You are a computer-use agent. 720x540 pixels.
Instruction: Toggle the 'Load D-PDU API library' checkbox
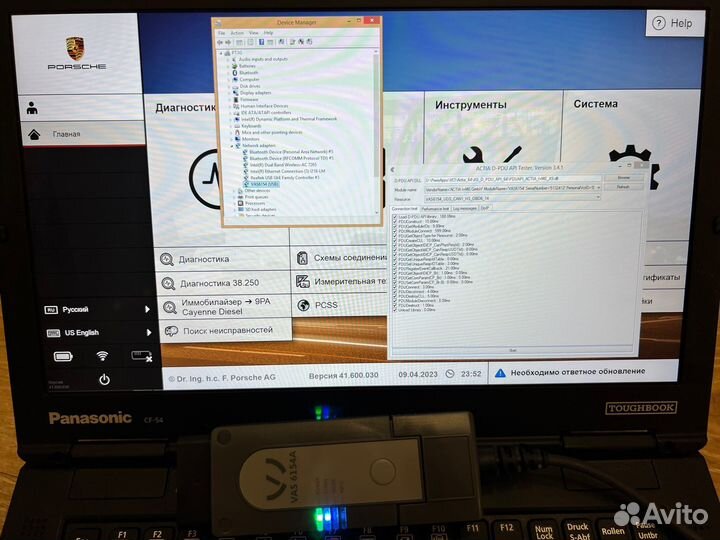tap(393, 216)
